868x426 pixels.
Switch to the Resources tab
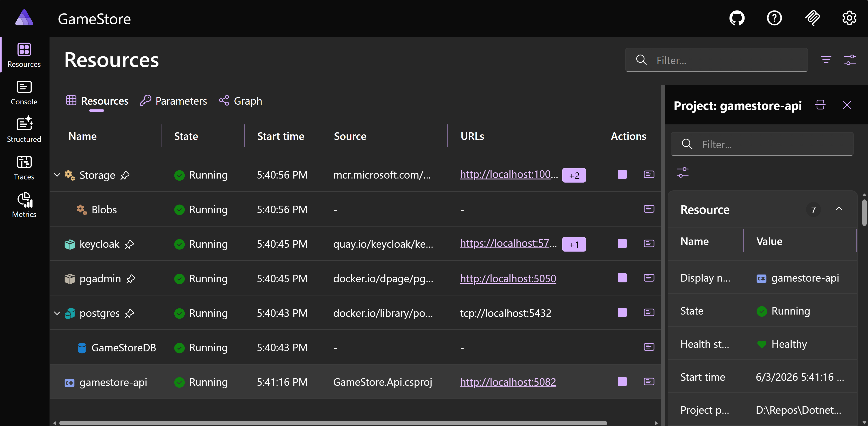97,101
